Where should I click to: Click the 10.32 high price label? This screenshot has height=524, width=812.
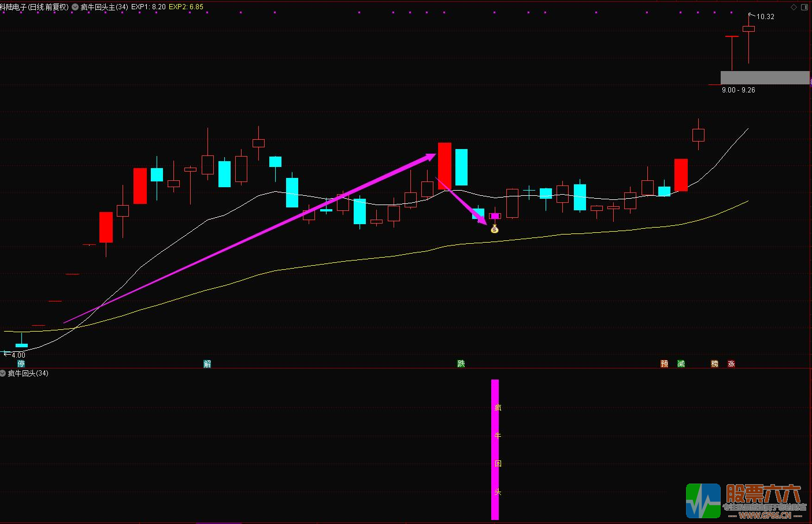point(765,17)
